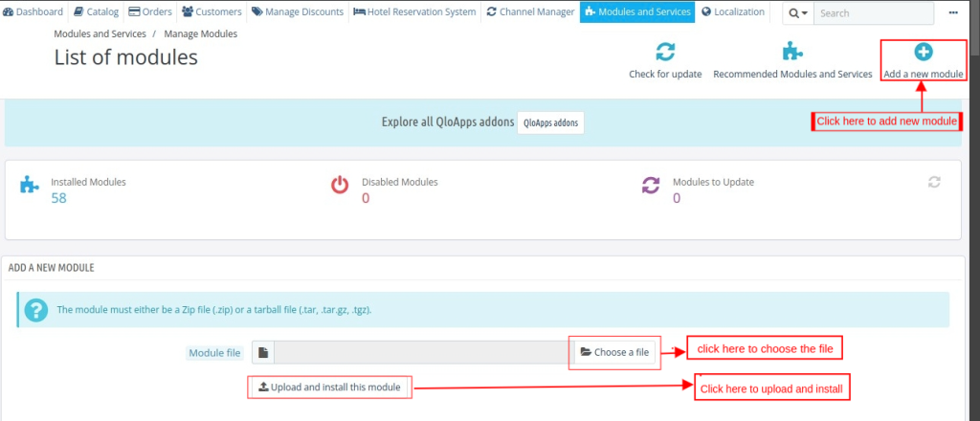
Task: Click the Modules and Services breadcrumb link
Action: [x=100, y=33]
